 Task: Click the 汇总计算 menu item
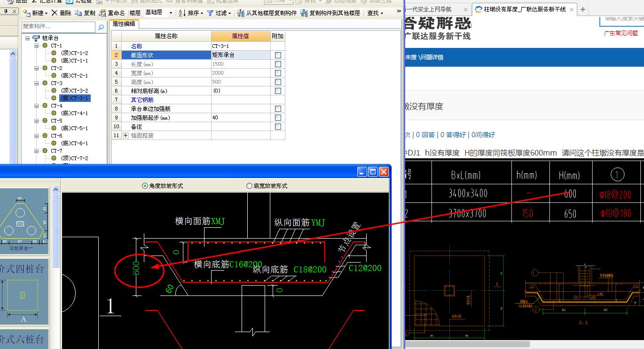[46, 1]
